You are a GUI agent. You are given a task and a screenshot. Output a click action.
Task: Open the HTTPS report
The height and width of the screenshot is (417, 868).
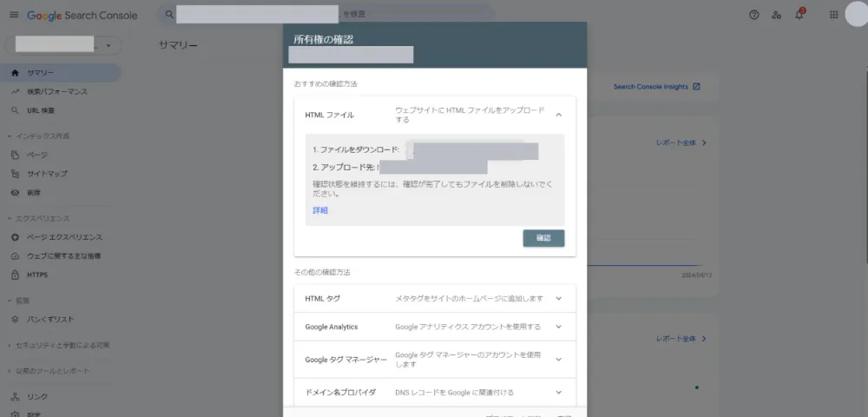[x=61, y=275]
